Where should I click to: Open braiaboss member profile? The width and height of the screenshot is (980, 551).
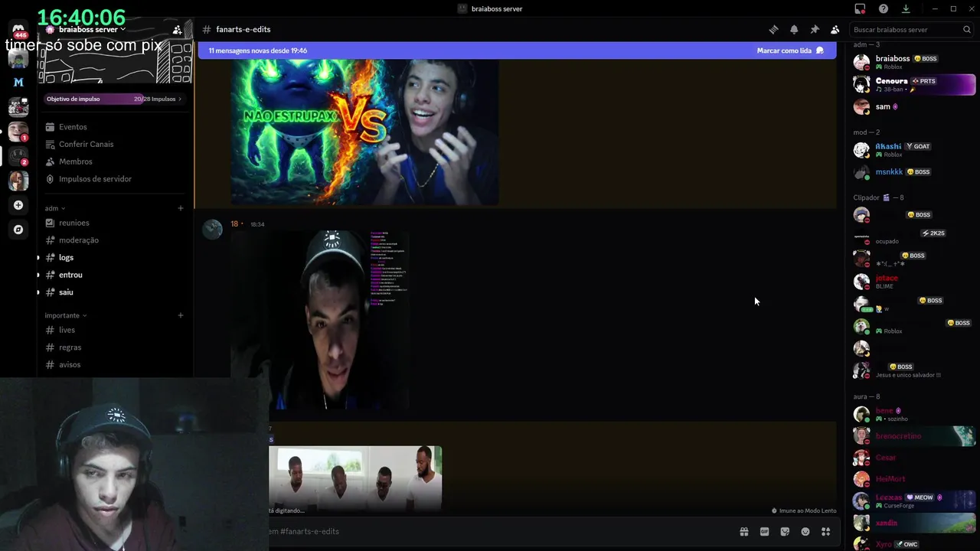click(914, 62)
